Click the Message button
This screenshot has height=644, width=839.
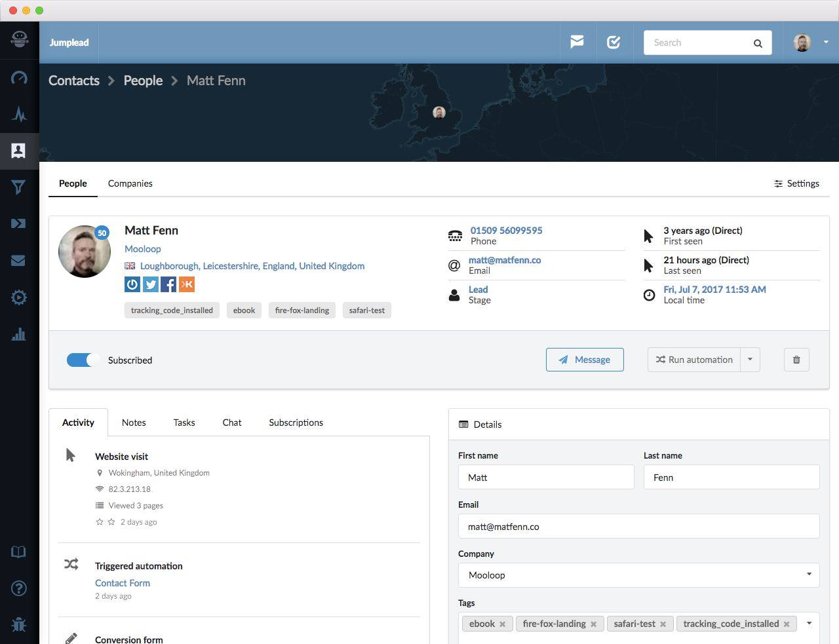[585, 360]
